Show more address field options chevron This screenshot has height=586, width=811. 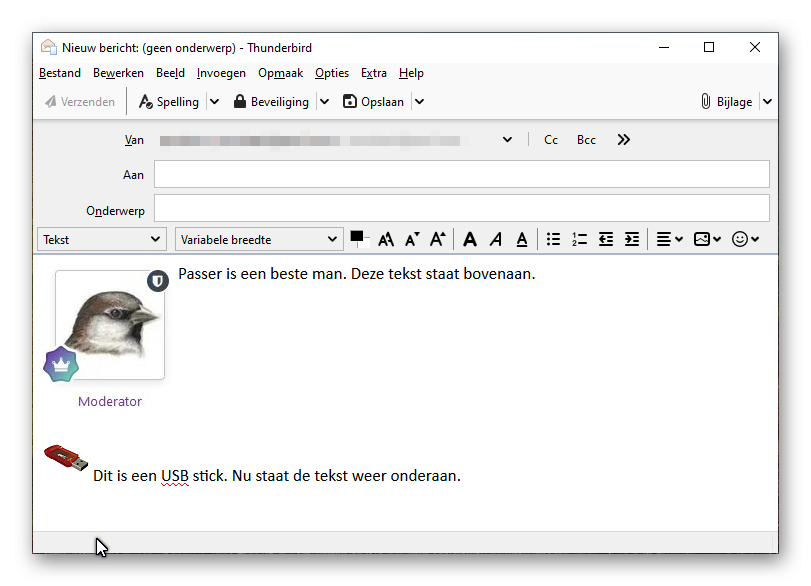pos(623,140)
